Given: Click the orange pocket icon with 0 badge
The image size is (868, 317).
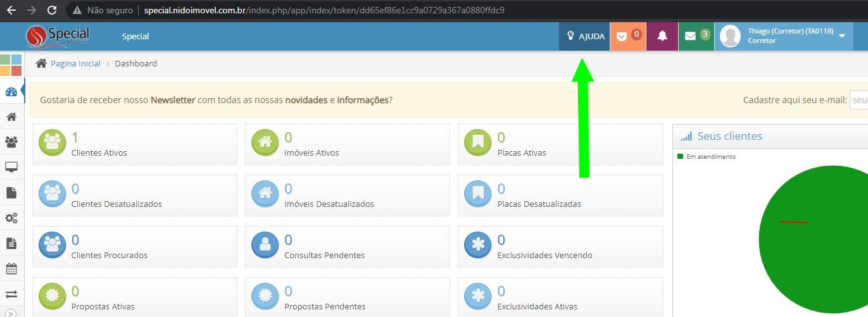Looking at the screenshot, I should pyautogui.click(x=628, y=37).
